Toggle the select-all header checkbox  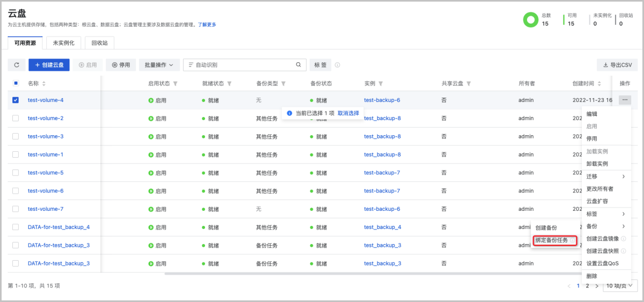click(x=16, y=84)
